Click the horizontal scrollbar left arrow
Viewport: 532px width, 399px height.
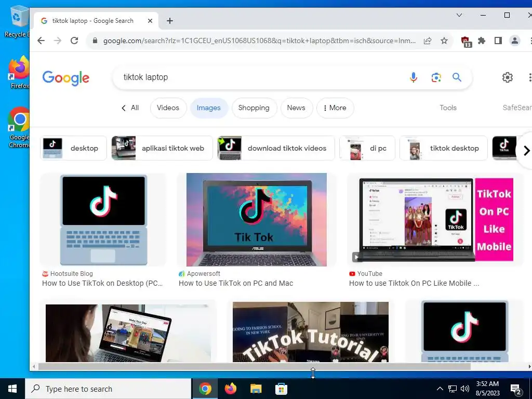tap(34, 366)
